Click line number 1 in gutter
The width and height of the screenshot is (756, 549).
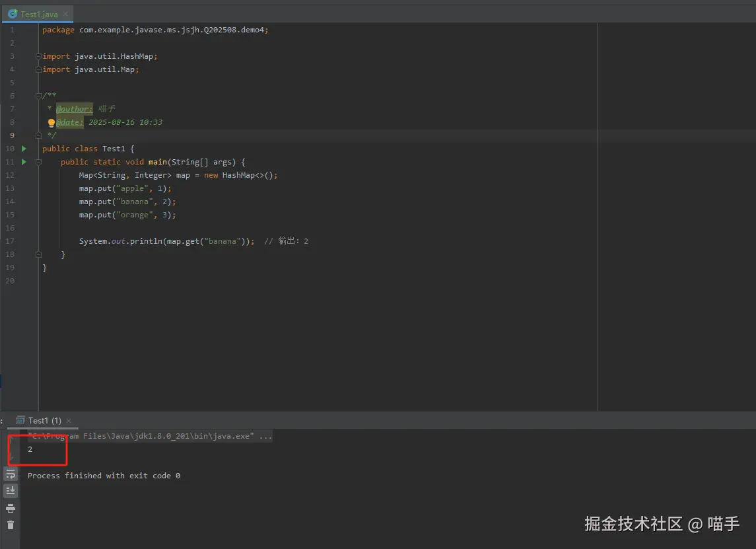12,30
